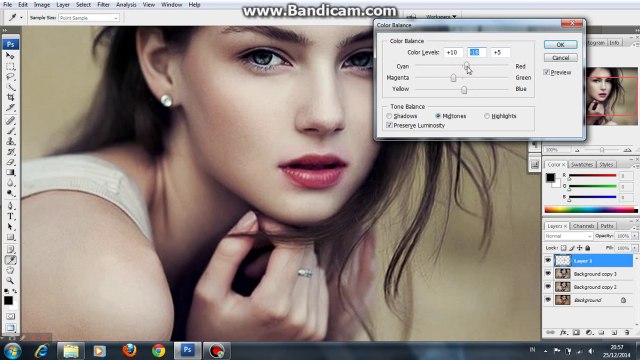
Task: Select the Eyedropper tool in toolbox
Action: click(x=10, y=260)
